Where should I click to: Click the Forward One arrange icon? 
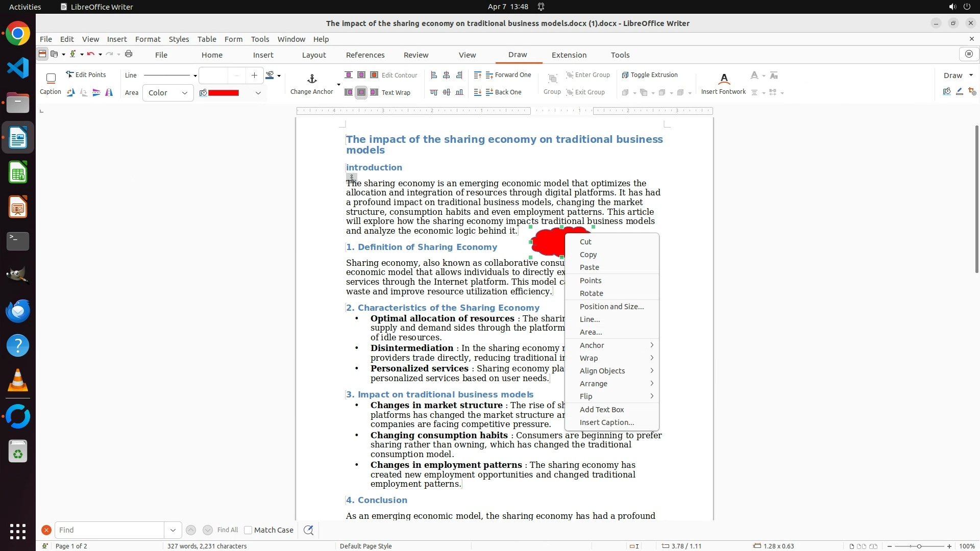coord(489,75)
